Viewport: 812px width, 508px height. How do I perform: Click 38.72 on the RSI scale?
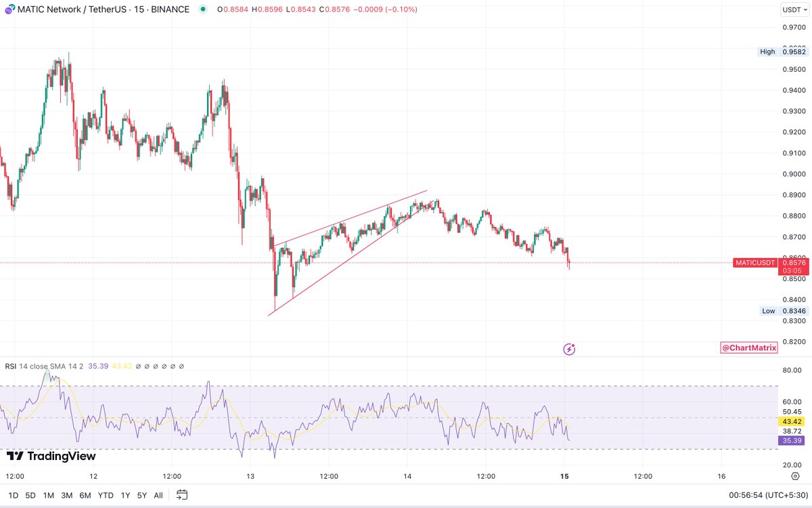click(792, 431)
